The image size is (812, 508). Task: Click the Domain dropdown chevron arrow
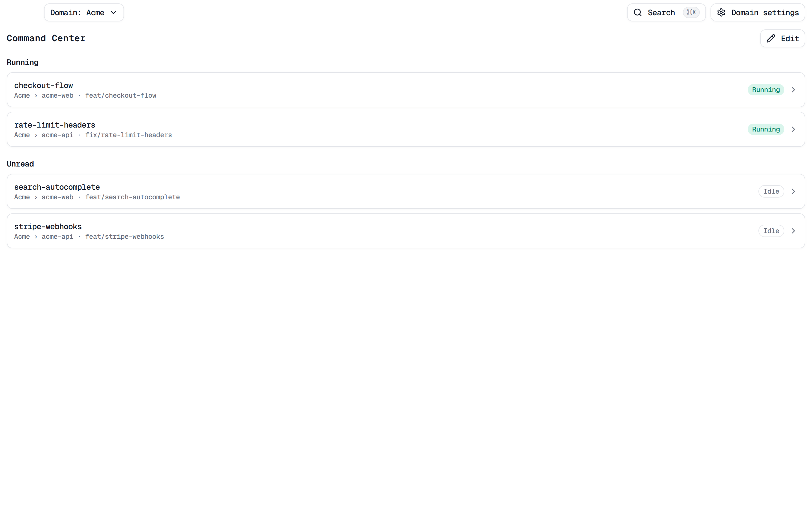[113, 12]
